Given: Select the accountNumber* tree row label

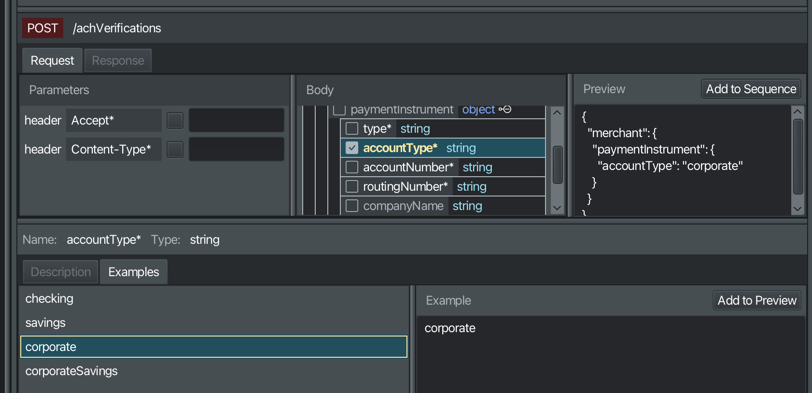Looking at the screenshot, I should point(408,167).
